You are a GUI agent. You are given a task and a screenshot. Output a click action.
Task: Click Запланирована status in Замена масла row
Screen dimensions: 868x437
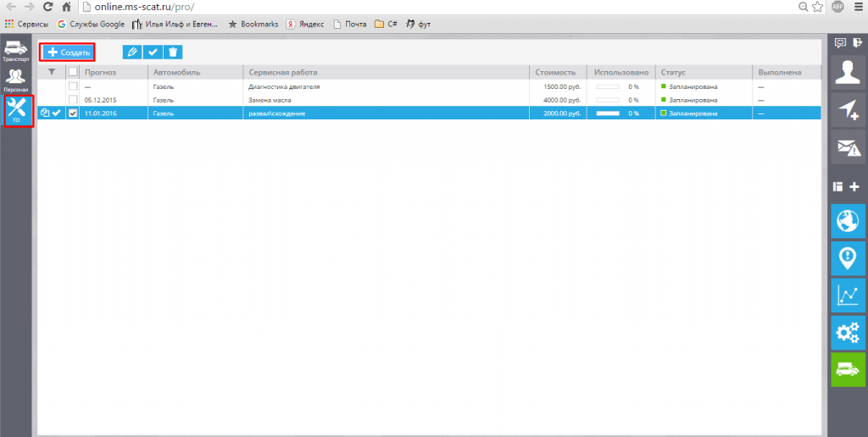(x=693, y=100)
